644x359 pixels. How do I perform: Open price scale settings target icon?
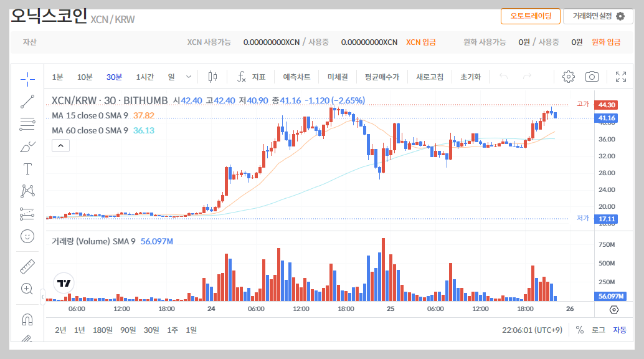[614, 310]
